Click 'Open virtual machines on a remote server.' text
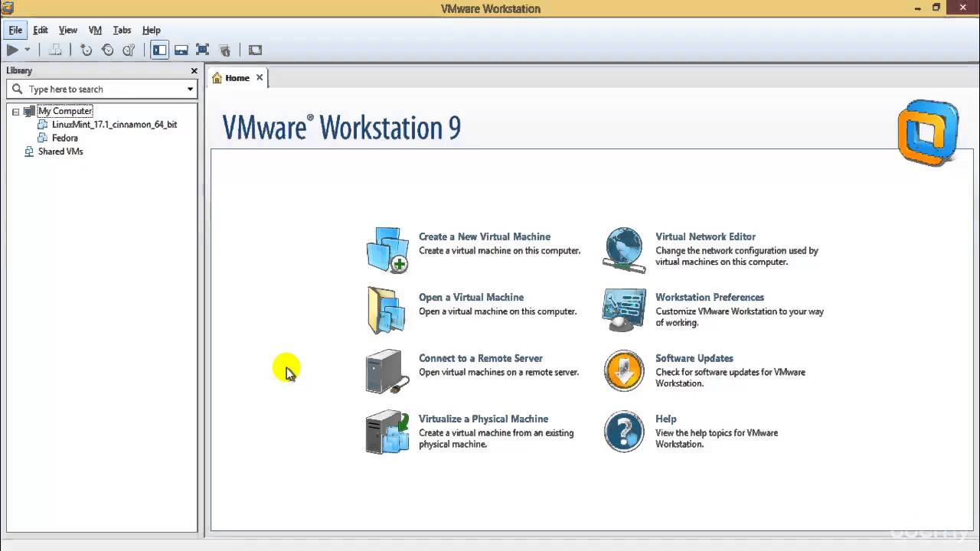Screen dimensions: 980x551 [x=498, y=372]
